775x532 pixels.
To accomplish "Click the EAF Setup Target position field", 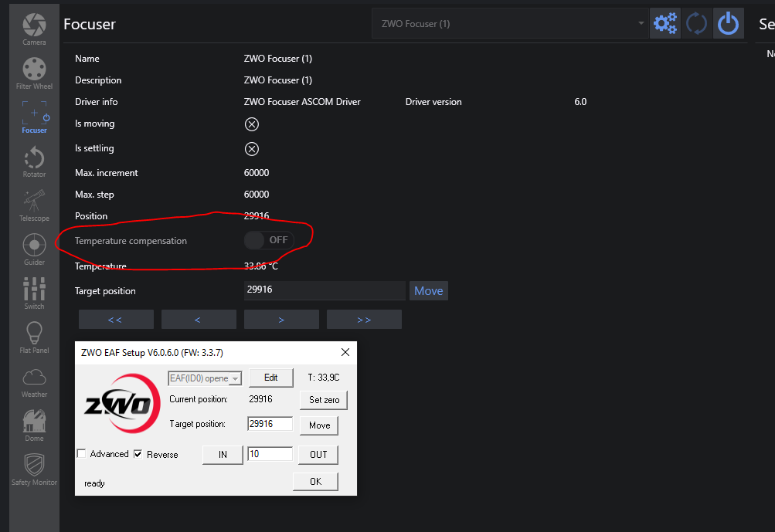I will click(270, 424).
